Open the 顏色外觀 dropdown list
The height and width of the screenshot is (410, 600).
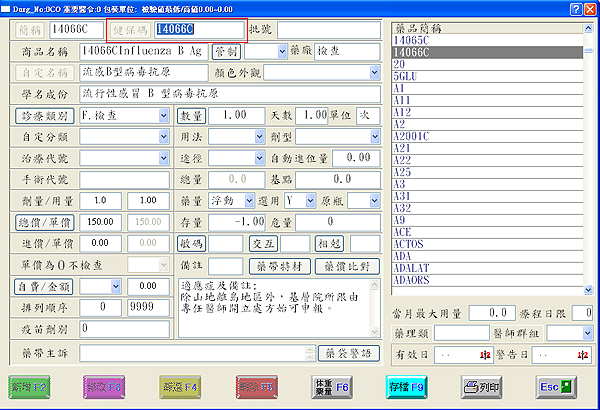(375, 72)
